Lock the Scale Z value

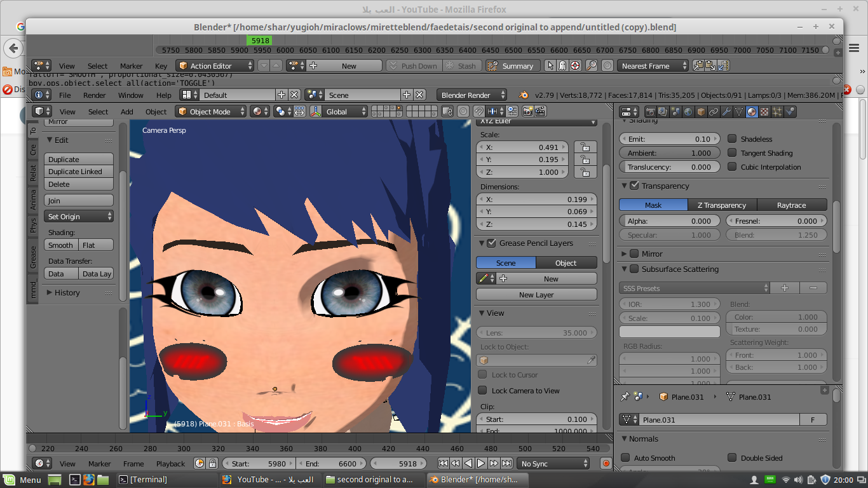click(x=585, y=173)
